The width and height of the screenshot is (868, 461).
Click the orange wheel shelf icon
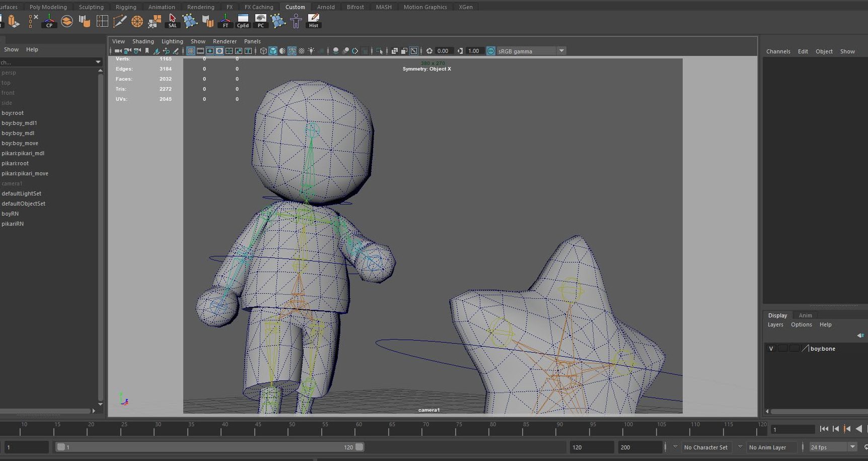(x=137, y=21)
